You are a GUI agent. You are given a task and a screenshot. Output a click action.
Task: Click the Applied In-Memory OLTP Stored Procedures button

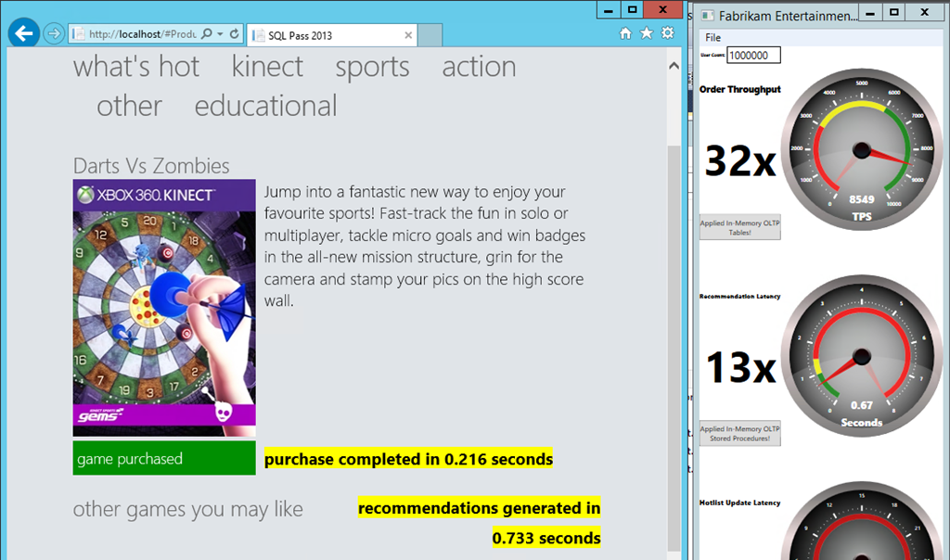739,434
